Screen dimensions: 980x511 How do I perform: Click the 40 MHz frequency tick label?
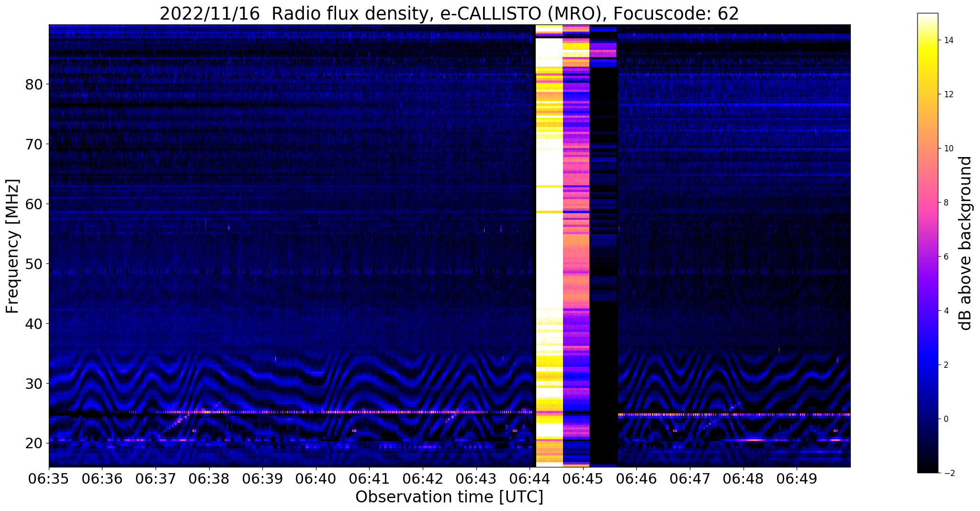(x=34, y=324)
